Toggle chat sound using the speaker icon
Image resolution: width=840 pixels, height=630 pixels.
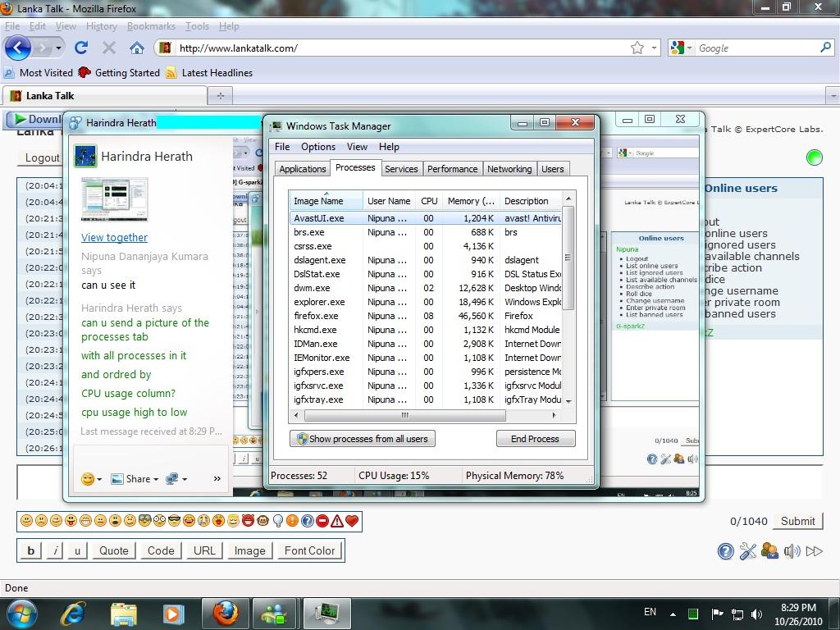pyautogui.click(x=792, y=551)
